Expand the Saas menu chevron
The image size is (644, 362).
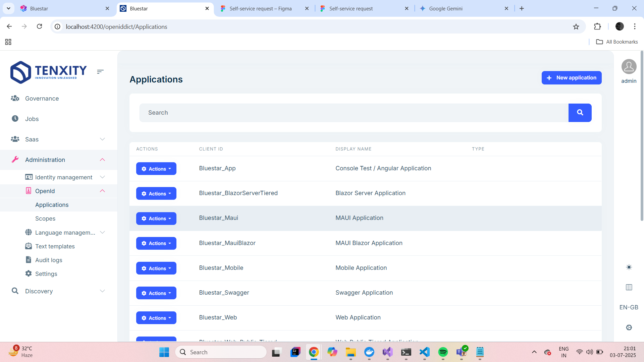tap(103, 139)
